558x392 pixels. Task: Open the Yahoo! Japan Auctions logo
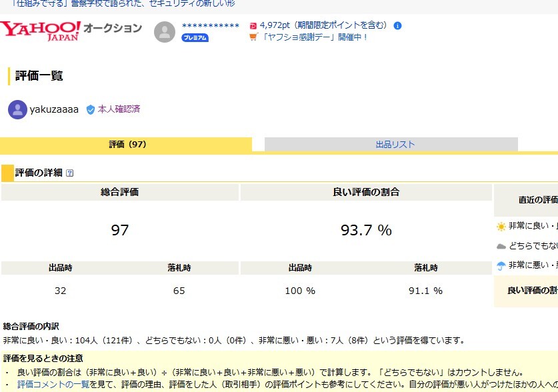click(71, 31)
